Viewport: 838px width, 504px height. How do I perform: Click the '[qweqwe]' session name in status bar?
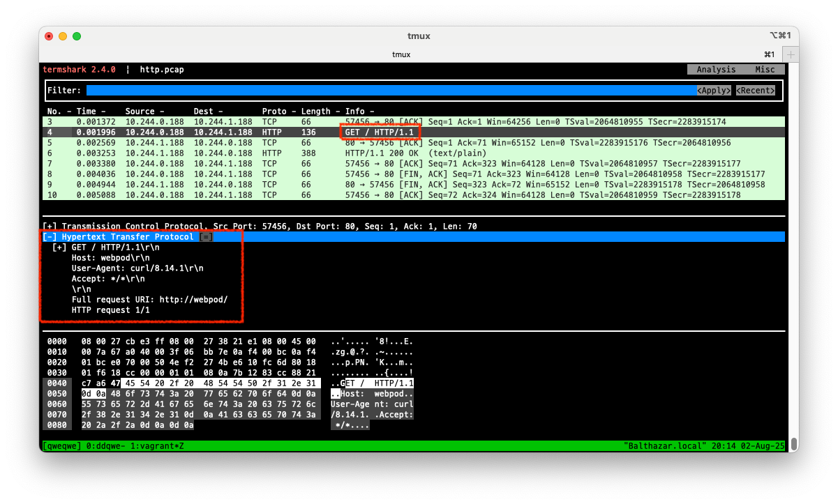pyautogui.click(x=62, y=445)
